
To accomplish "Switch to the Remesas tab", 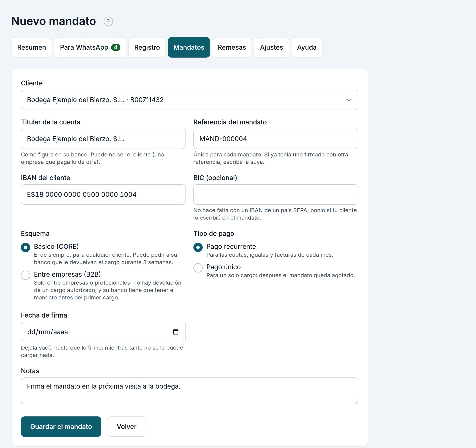I will click(232, 47).
